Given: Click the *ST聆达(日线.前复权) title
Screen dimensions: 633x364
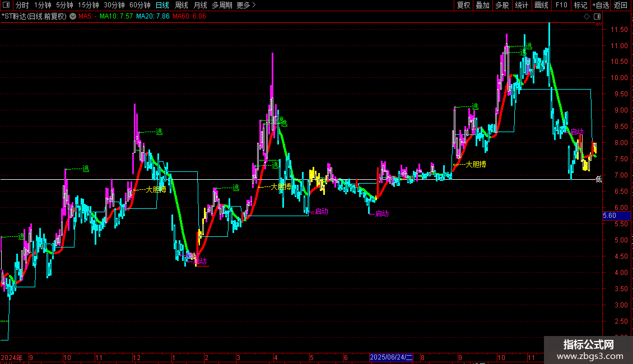Looking at the screenshot, I should coord(34,16).
